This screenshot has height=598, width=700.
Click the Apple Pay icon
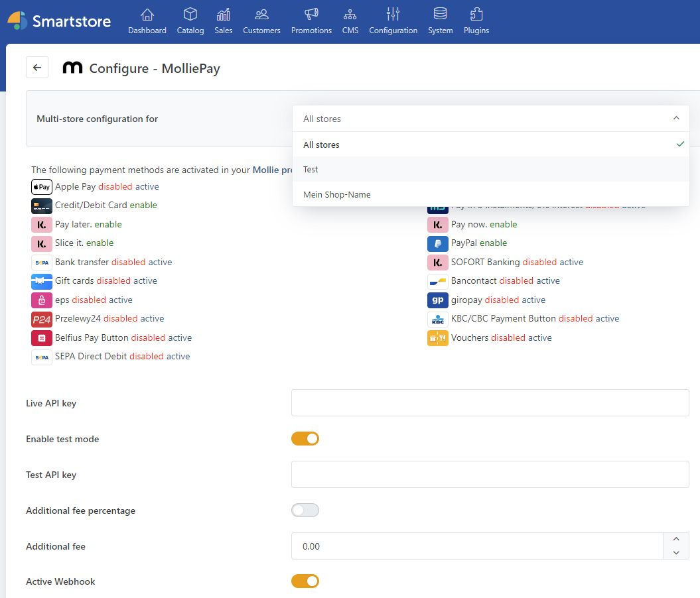[x=41, y=187]
